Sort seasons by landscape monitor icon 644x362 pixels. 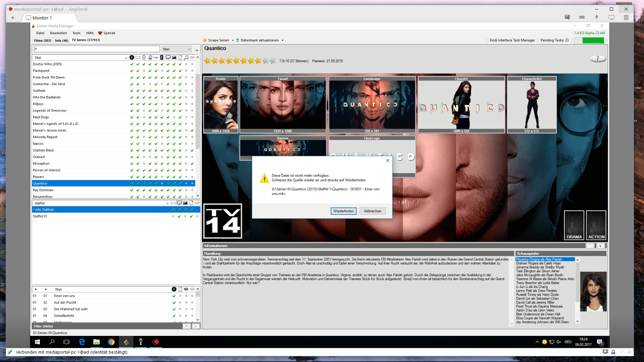click(x=179, y=203)
